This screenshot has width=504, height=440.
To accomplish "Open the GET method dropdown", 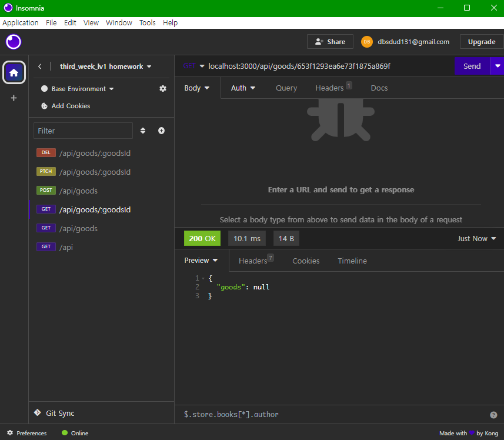I will [194, 66].
